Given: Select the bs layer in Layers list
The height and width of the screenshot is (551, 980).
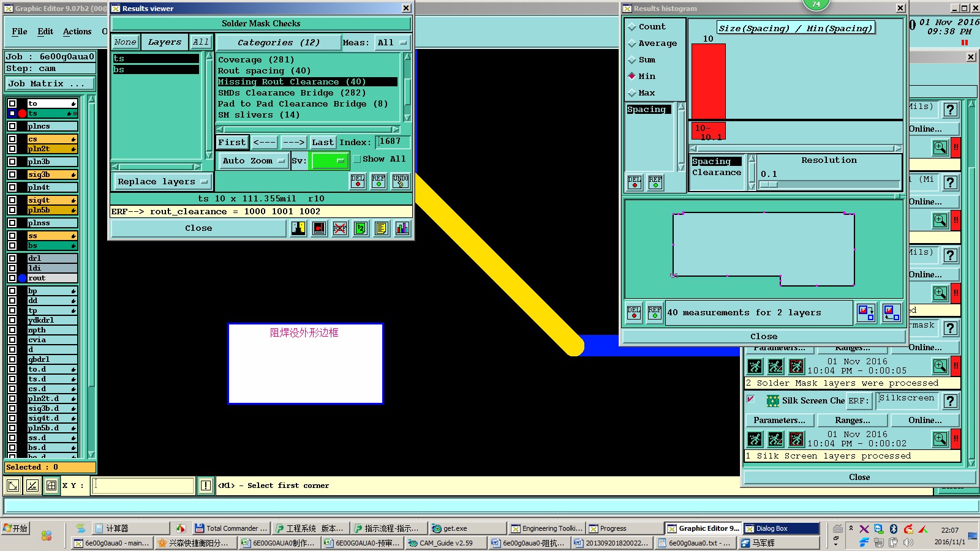Looking at the screenshot, I should 156,70.
